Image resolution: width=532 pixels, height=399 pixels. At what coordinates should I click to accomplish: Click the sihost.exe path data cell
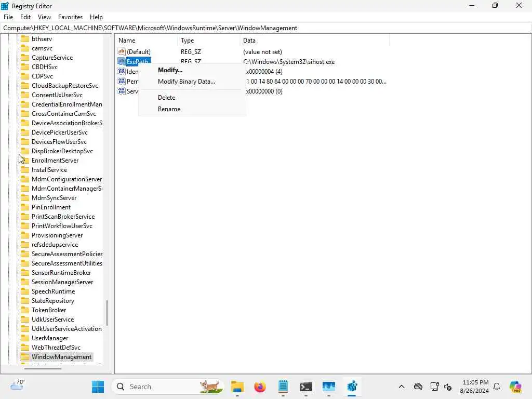coord(289,62)
